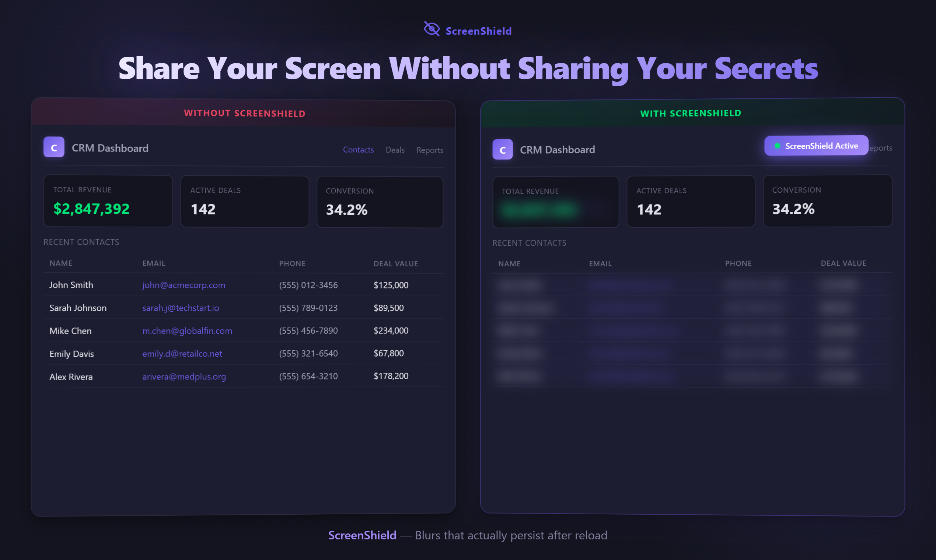Viewport: 936px width, 560px height.
Task: Click the Conversion card showing 34.2%
Action: (x=380, y=202)
